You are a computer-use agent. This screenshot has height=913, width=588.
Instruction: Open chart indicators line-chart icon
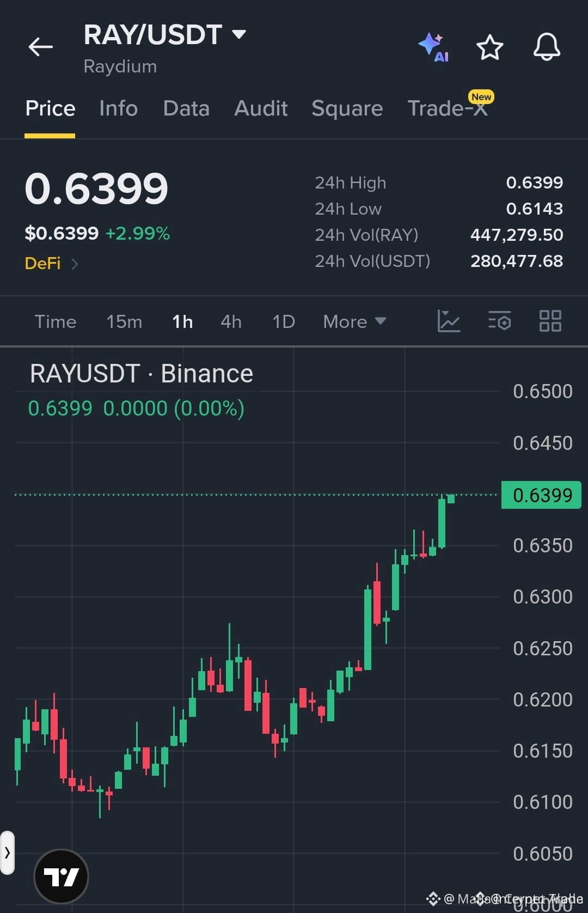click(449, 321)
